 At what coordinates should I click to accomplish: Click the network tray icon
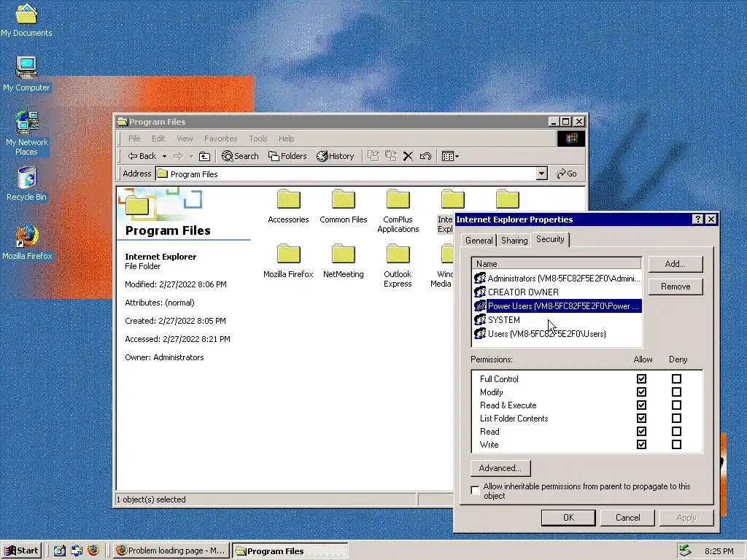click(685, 551)
